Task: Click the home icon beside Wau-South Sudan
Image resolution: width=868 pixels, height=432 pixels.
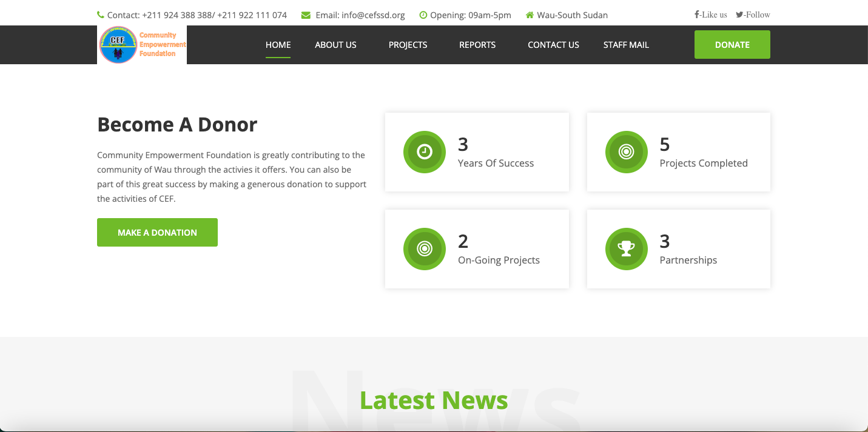Action: [x=530, y=15]
